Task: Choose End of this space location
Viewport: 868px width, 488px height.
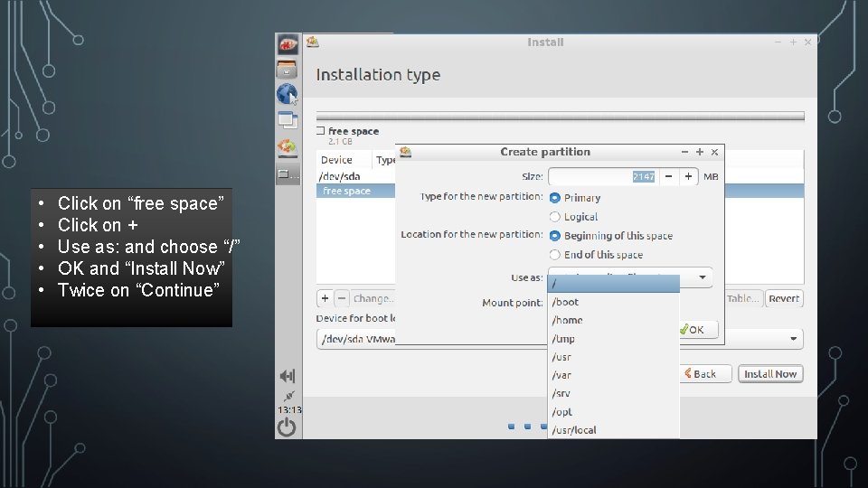Action: [x=554, y=255]
